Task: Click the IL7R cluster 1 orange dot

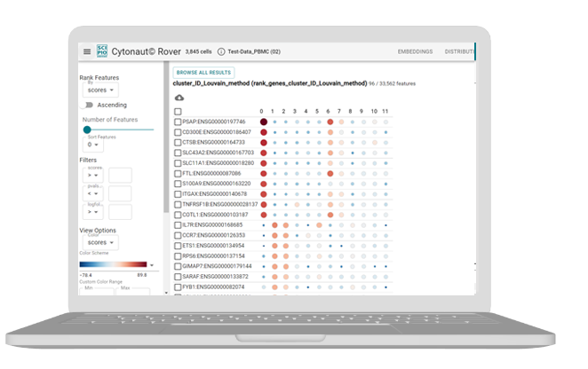Action: pos(274,225)
